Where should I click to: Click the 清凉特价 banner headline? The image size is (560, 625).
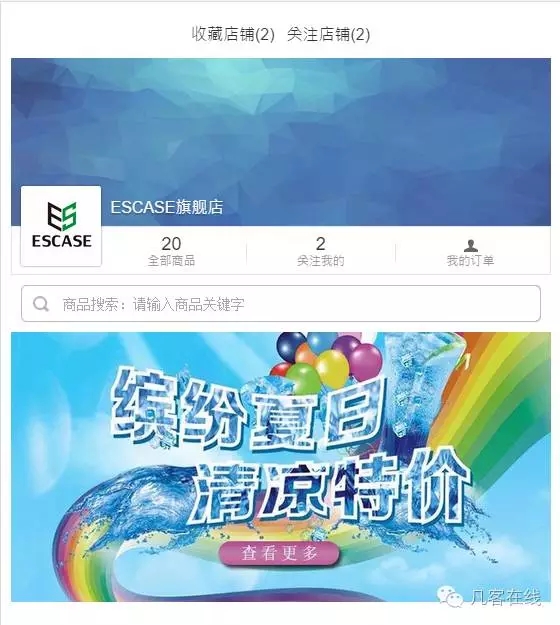point(331,488)
